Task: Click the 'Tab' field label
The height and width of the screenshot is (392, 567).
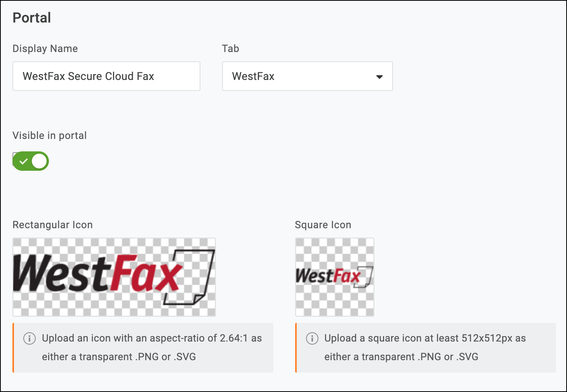Action: click(x=230, y=49)
